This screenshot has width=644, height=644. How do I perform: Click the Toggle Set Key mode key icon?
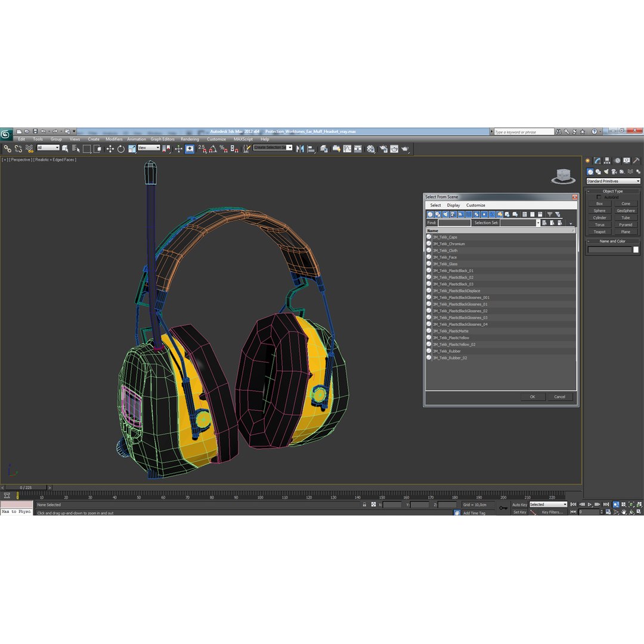click(x=503, y=508)
